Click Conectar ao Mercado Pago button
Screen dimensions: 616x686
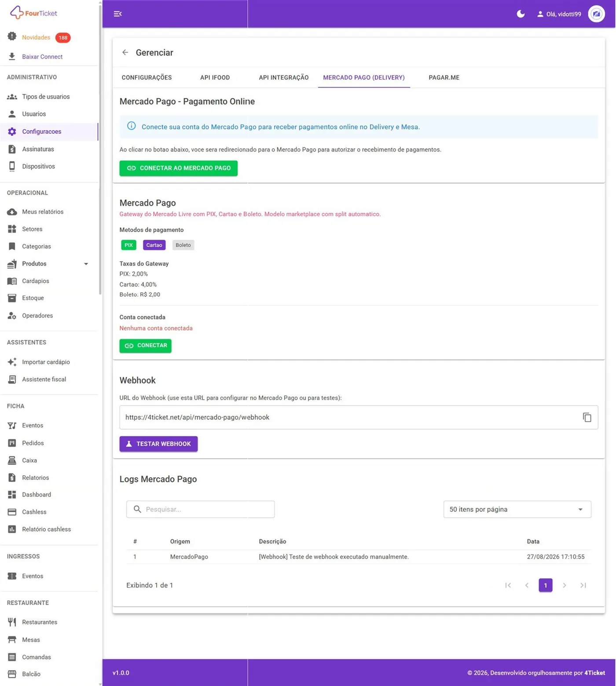tap(179, 168)
